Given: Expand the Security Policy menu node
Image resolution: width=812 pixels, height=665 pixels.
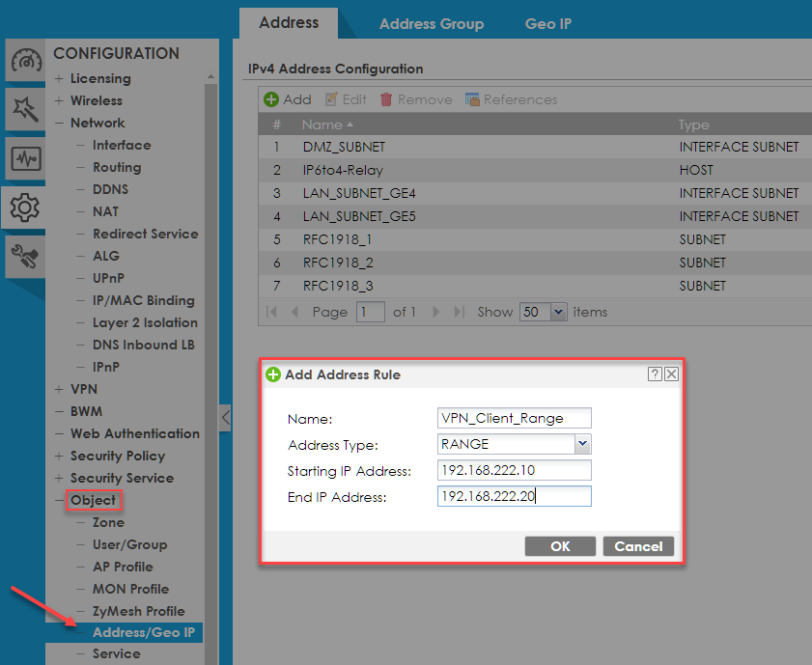Looking at the screenshot, I should pyautogui.click(x=60, y=457).
